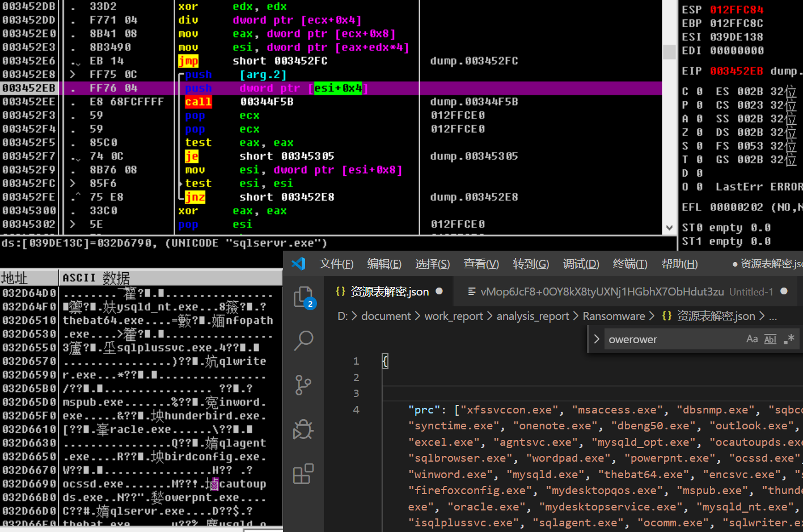The height and width of the screenshot is (532, 803).
Task: Toggle the S flag bit in registers
Action: [699, 146]
